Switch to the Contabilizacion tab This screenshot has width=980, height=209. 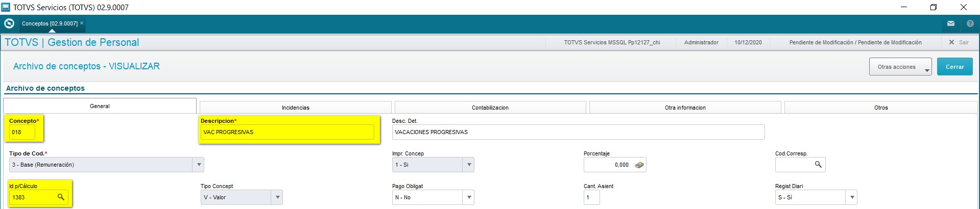point(490,108)
